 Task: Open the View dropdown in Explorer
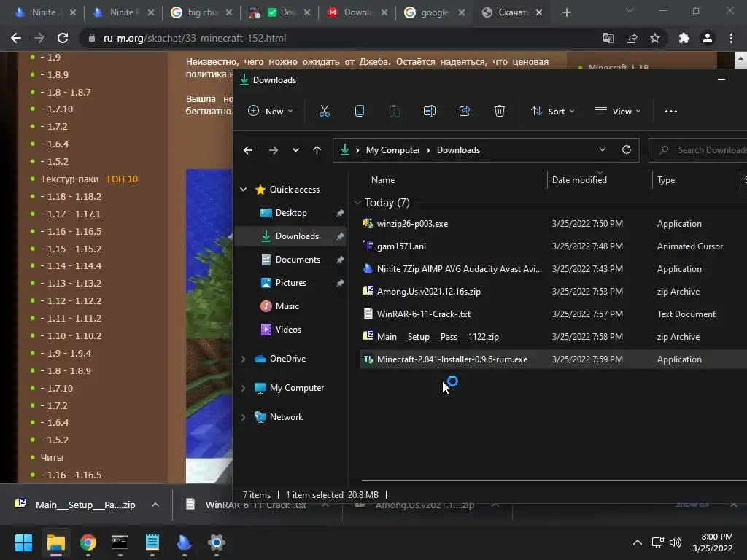coord(618,111)
